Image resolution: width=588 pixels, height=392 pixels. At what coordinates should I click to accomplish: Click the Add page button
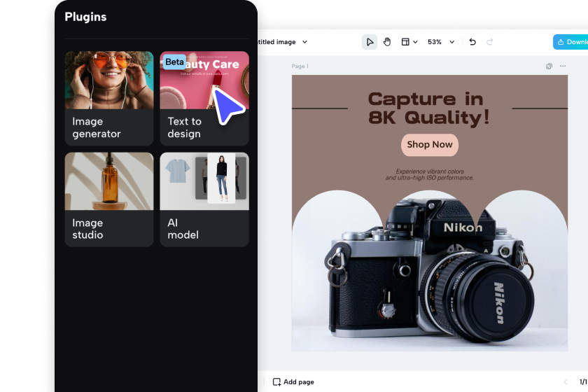293,382
